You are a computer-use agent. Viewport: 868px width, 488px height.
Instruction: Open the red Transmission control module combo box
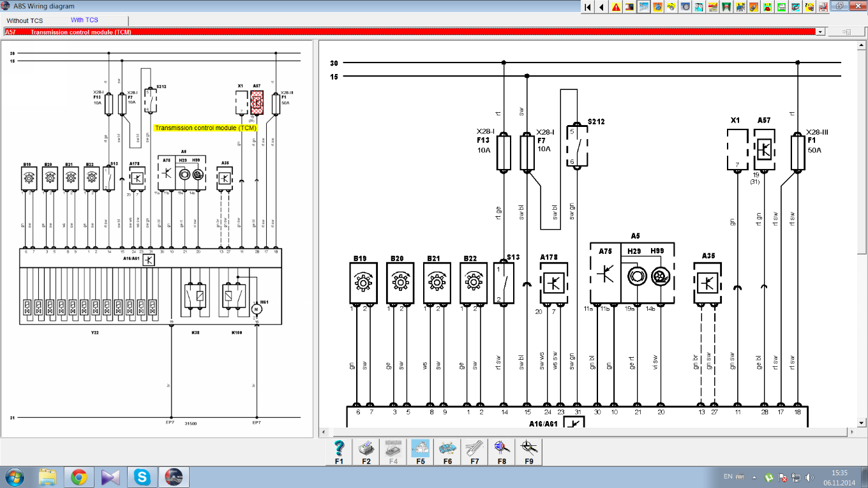click(408, 32)
